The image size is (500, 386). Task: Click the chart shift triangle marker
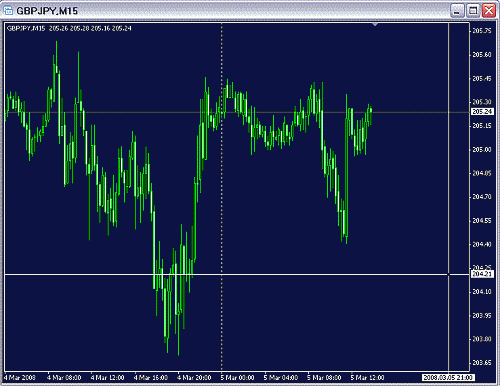click(x=375, y=24)
